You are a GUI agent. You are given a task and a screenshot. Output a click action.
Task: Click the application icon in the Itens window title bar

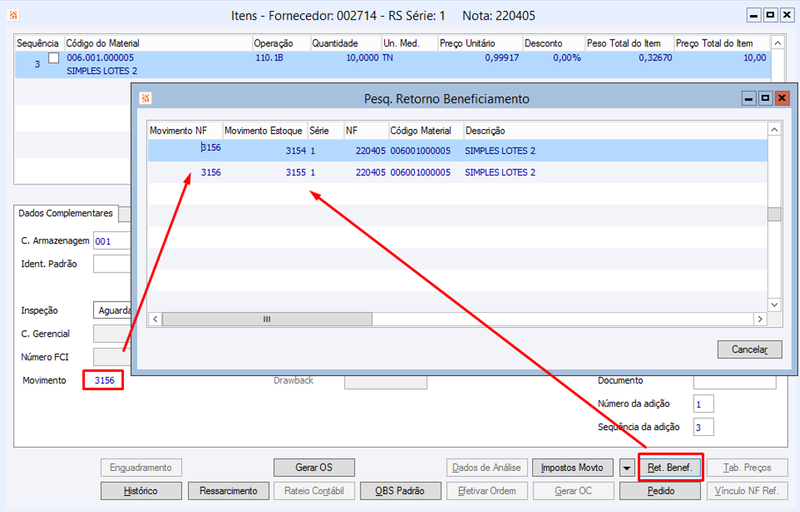[13, 15]
